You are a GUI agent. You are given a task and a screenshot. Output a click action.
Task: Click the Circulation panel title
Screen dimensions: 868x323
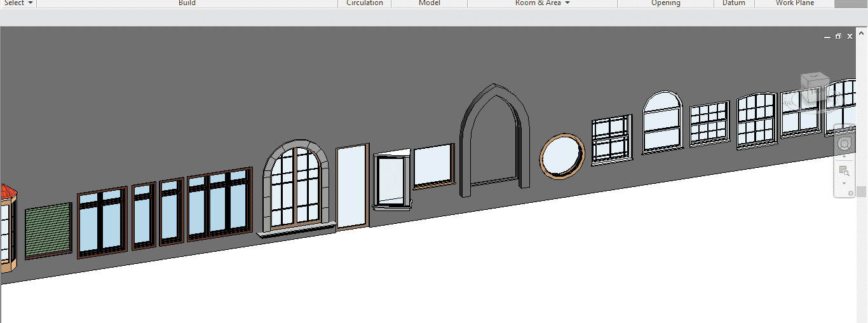364,3
